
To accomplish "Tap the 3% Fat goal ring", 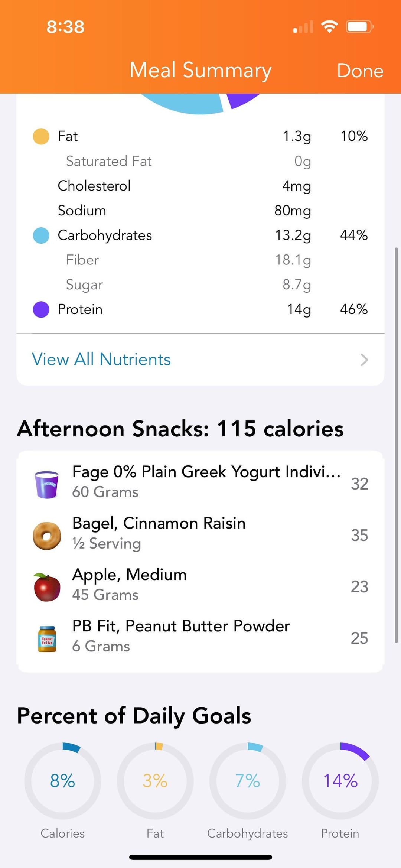I will tap(155, 781).
